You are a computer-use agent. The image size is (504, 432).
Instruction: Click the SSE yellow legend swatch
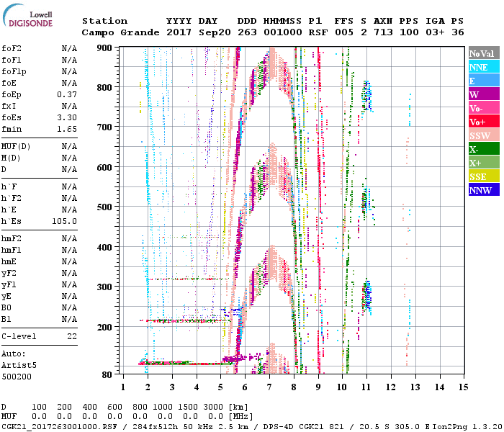click(483, 176)
